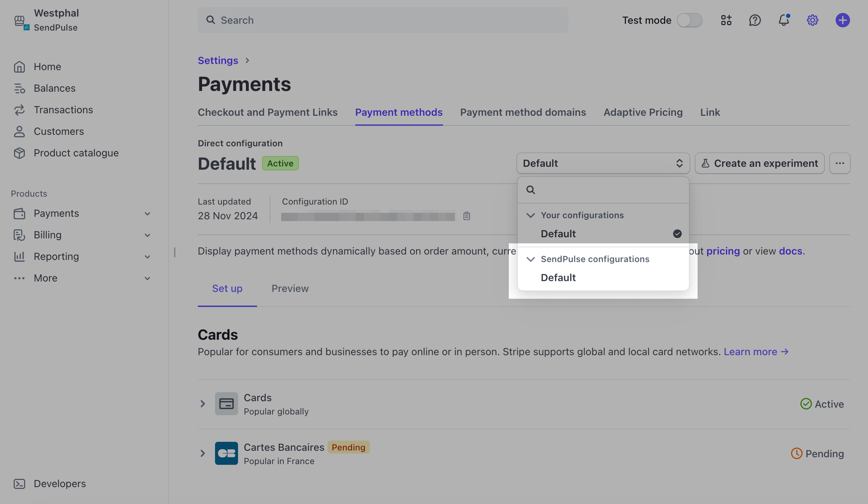Select Default under SendPulse configurations
Screen dimensions: 868x504
pyautogui.click(x=558, y=278)
